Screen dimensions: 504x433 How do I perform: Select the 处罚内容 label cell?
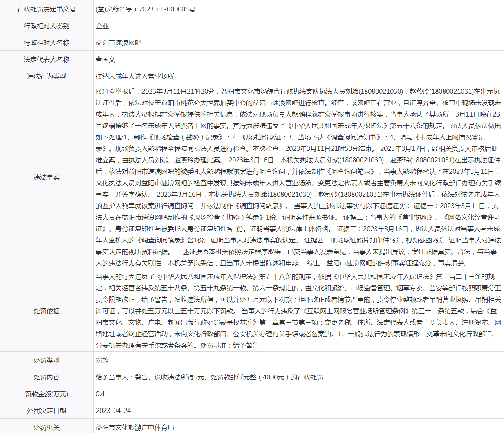(x=47, y=377)
